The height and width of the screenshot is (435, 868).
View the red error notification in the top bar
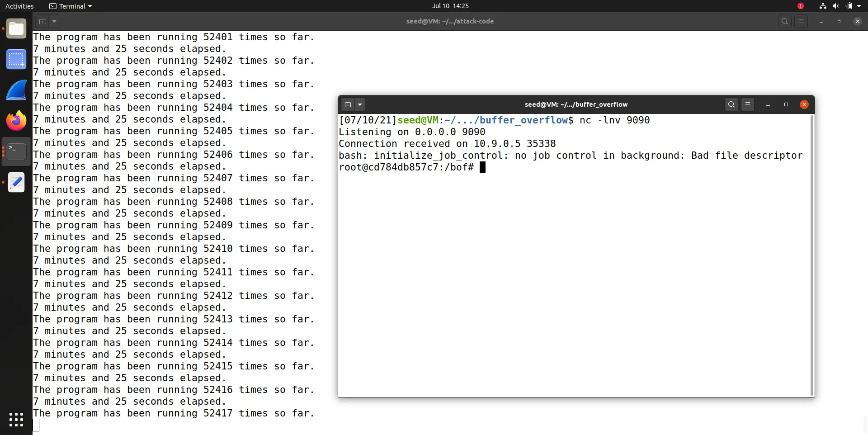click(x=801, y=6)
